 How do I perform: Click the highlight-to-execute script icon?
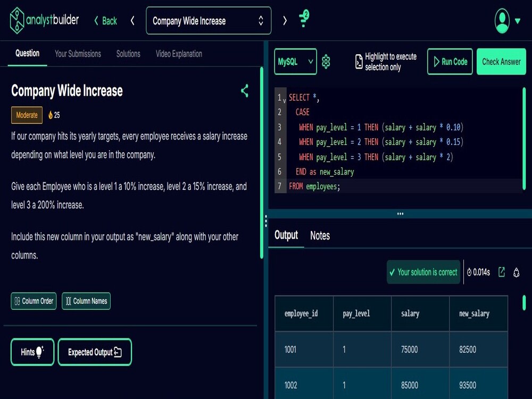(x=359, y=62)
